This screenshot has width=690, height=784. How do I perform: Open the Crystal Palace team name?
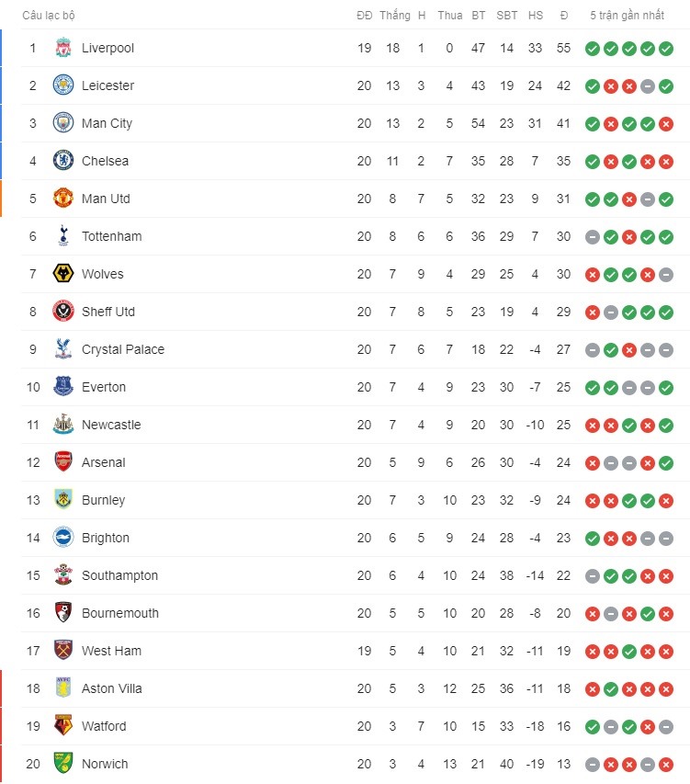click(x=123, y=349)
